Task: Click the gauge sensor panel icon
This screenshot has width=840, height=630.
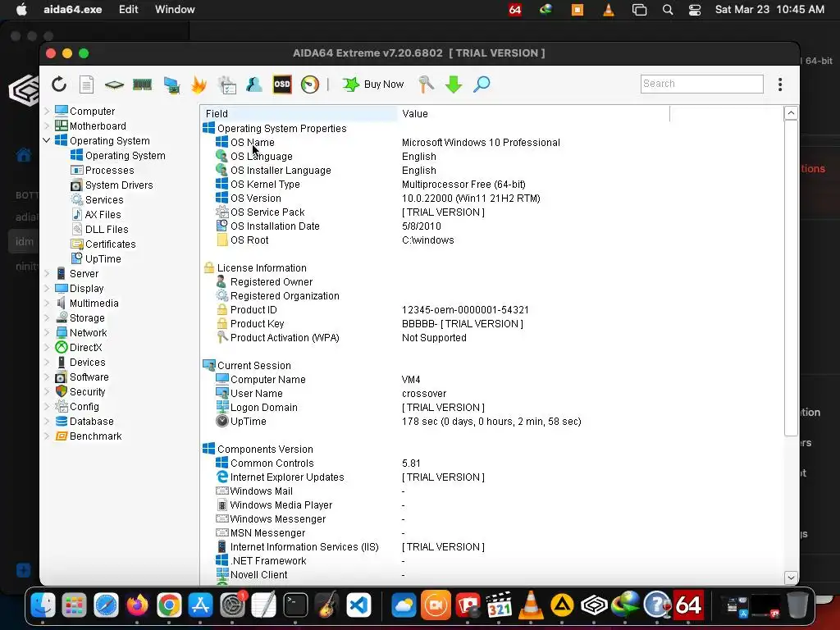Action: 309,84
